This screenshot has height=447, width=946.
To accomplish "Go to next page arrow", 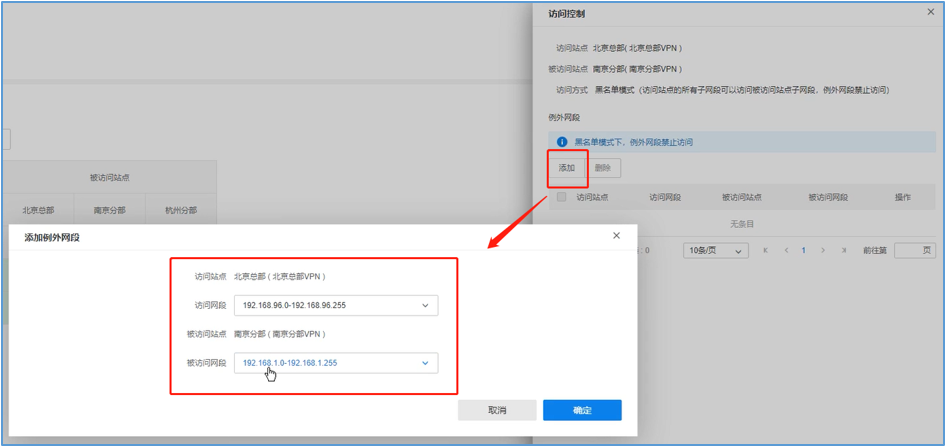I will (824, 250).
